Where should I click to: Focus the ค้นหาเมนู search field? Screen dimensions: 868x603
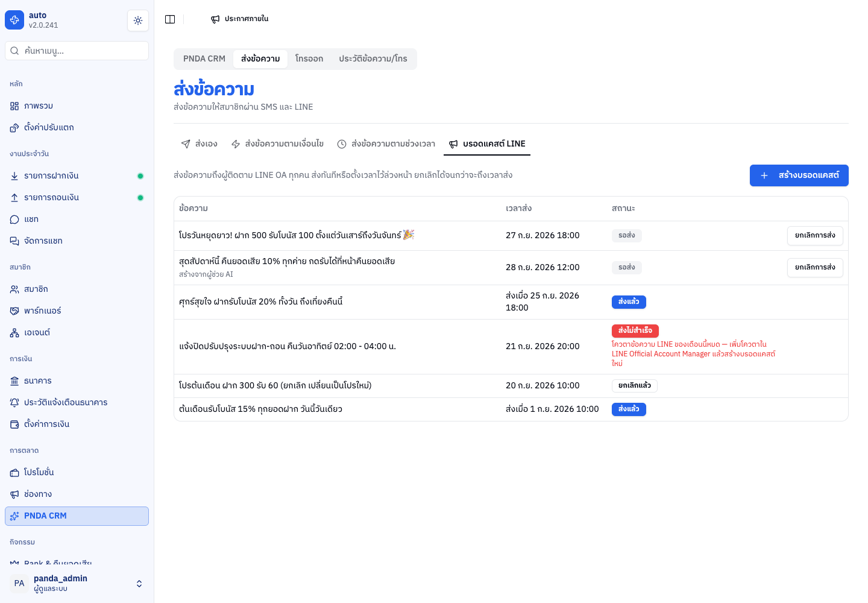(x=77, y=51)
